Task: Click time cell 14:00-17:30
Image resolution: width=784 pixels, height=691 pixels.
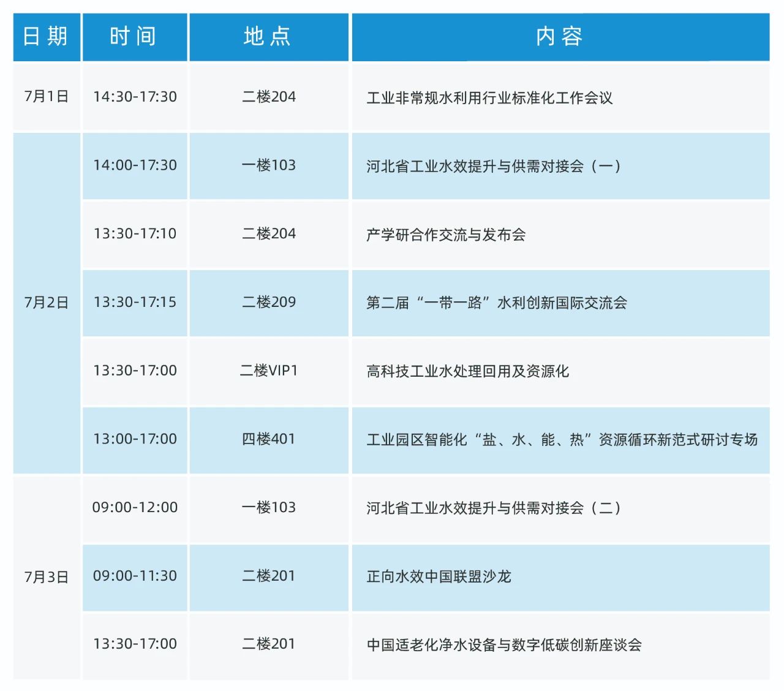Action: click(x=135, y=165)
